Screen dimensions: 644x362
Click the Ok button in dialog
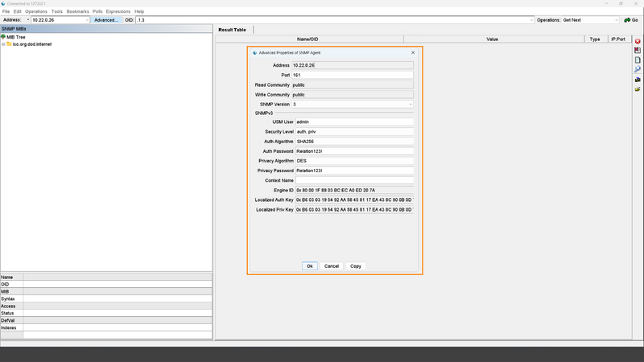[x=310, y=266]
